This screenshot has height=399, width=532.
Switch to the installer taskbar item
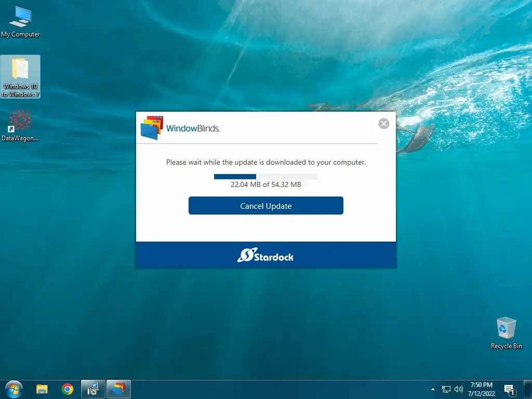(x=93, y=389)
